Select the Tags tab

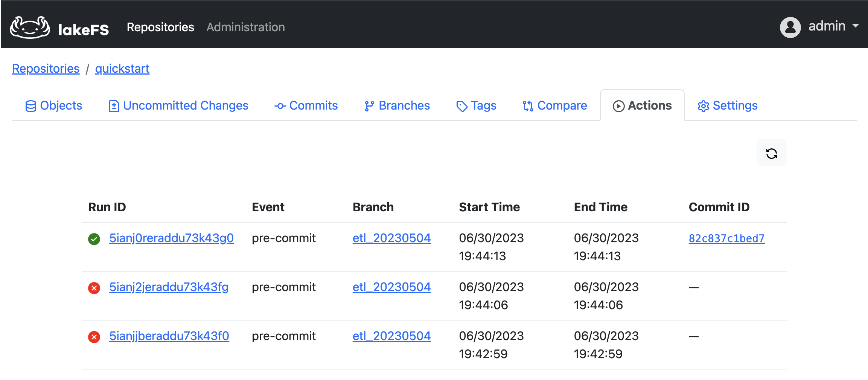click(476, 105)
